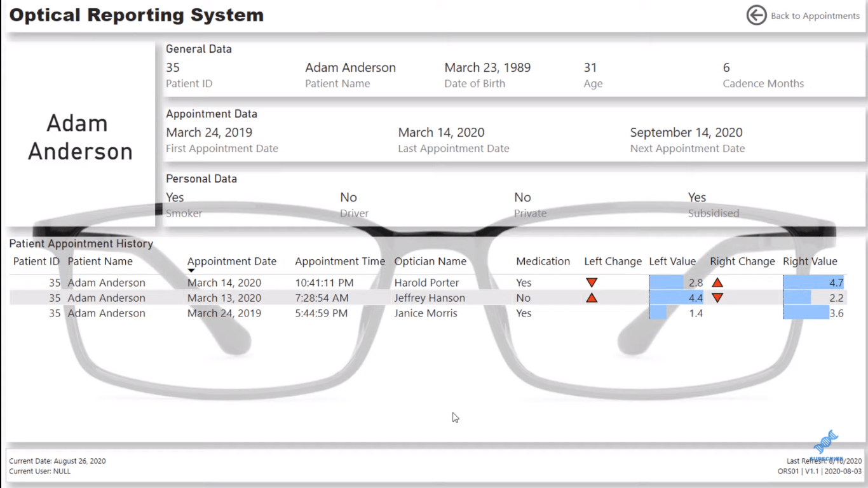This screenshot has height=488, width=868.
Task: Click Right Change down triangle in second row
Action: click(x=717, y=298)
